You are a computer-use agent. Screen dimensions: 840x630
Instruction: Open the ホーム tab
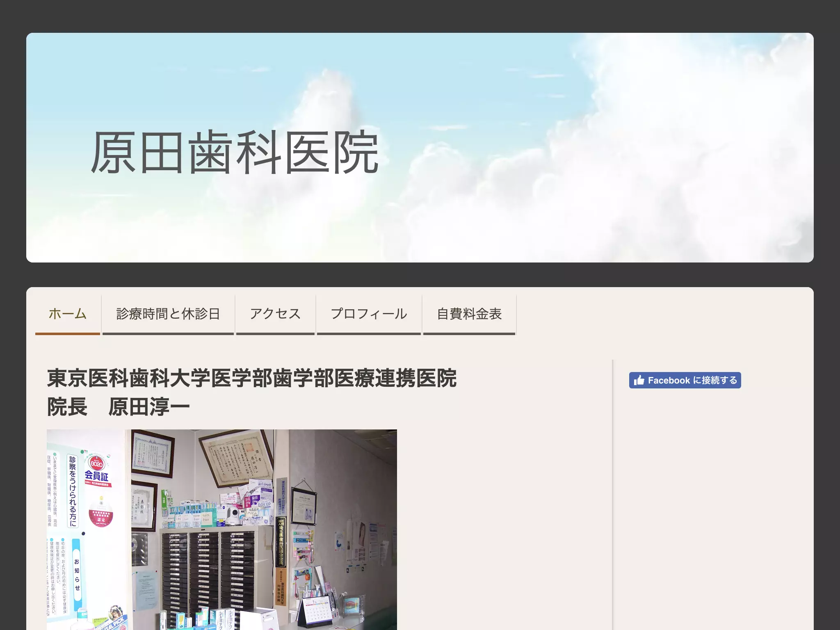click(x=68, y=314)
